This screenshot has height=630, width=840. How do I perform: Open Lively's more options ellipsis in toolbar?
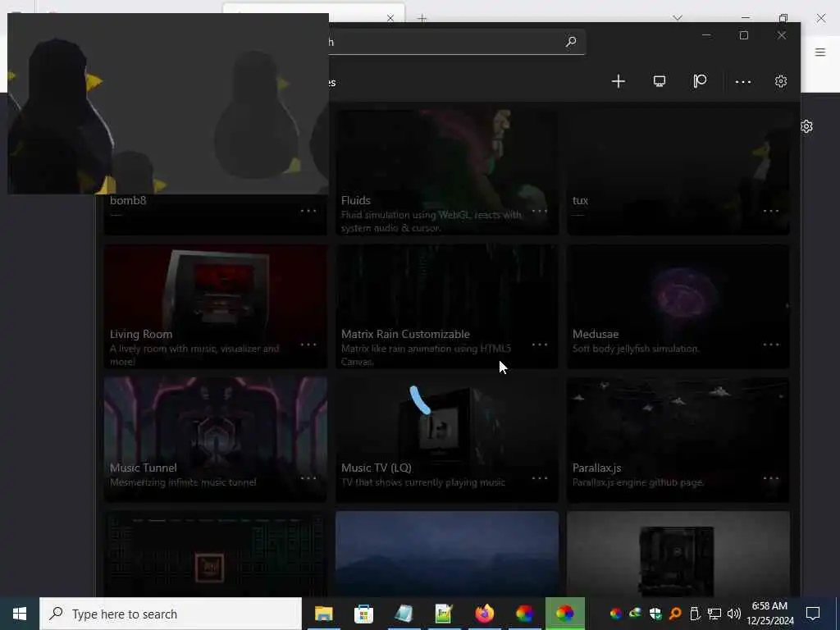(x=743, y=82)
